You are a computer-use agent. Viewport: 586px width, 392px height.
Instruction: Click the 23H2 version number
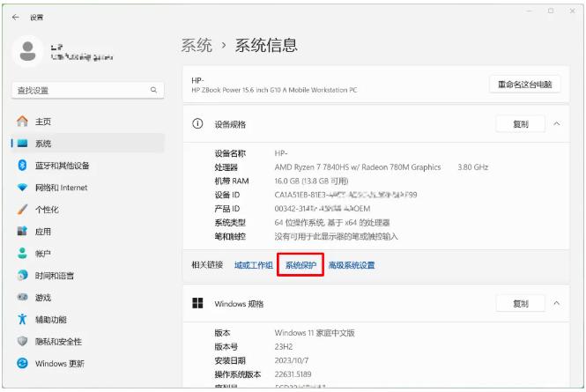coord(284,347)
